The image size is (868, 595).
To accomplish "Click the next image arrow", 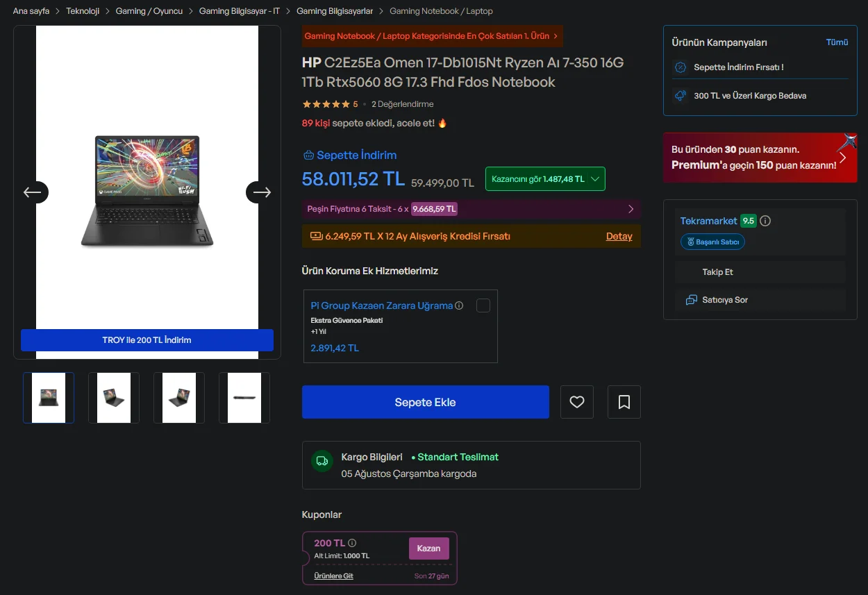I will click(261, 192).
